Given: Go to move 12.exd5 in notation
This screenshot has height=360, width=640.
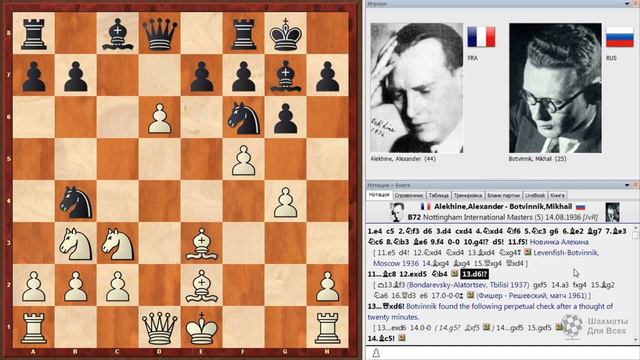Looking at the screenshot, I should pos(413,274).
